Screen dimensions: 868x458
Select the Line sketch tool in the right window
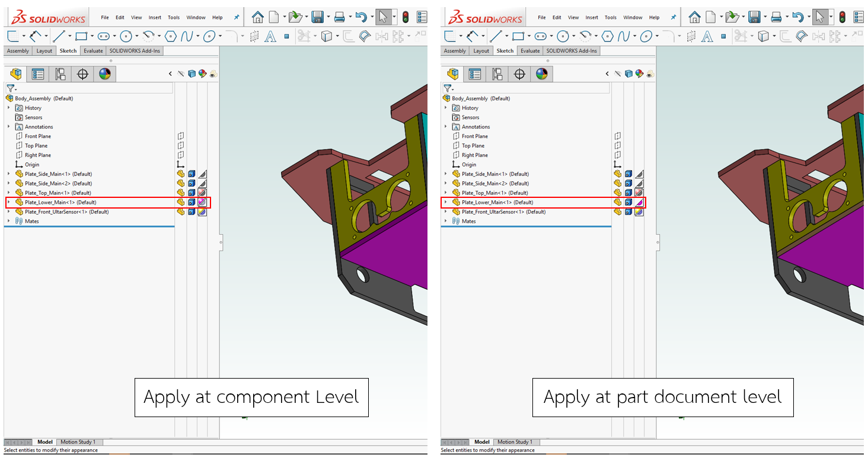496,36
